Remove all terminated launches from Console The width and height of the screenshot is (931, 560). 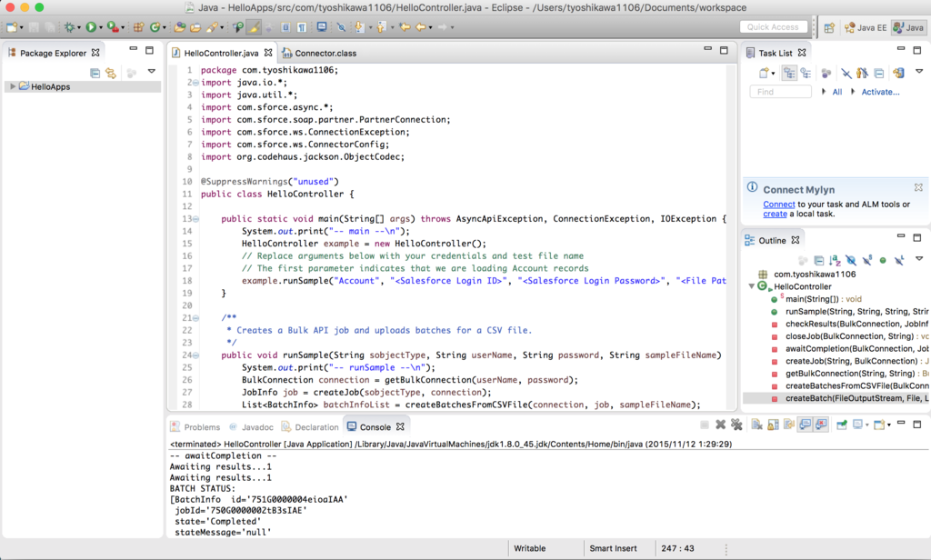(737, 424)
